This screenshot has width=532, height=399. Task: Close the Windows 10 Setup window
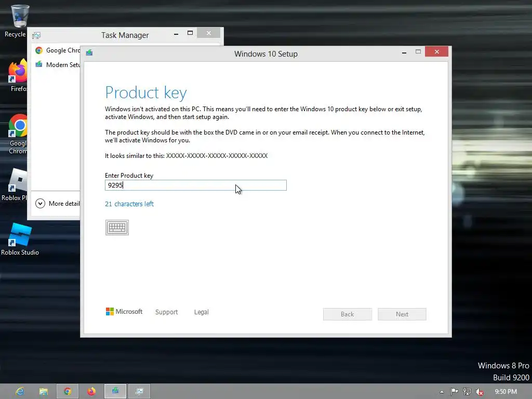coord(436,51)
